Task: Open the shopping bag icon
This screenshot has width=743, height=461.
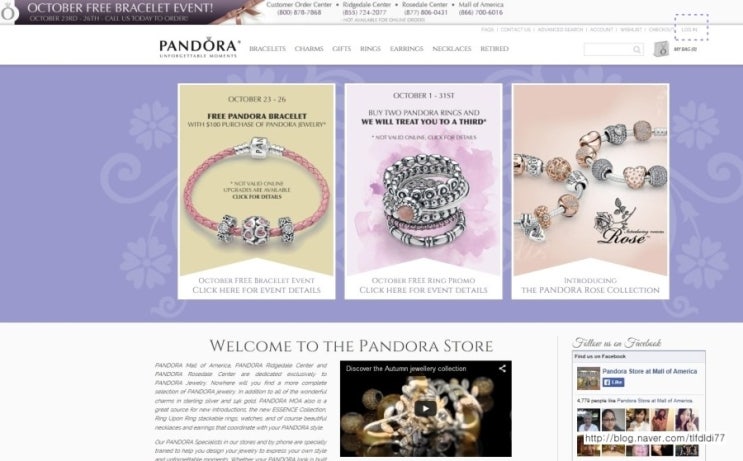Action: click(x=661, y=49)
